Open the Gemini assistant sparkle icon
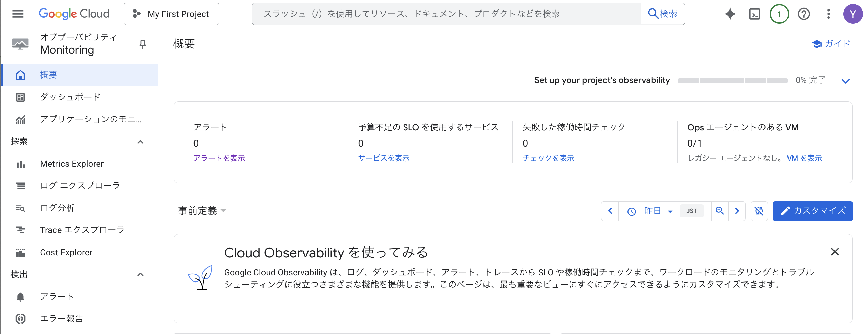The height and width of the screenshot is (334, 868). coord(730,14)
